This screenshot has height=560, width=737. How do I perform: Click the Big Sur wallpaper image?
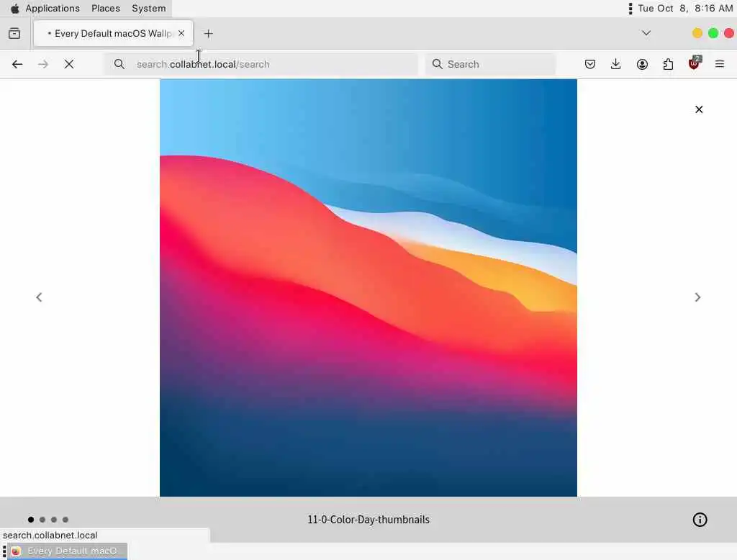pos(368,288)
